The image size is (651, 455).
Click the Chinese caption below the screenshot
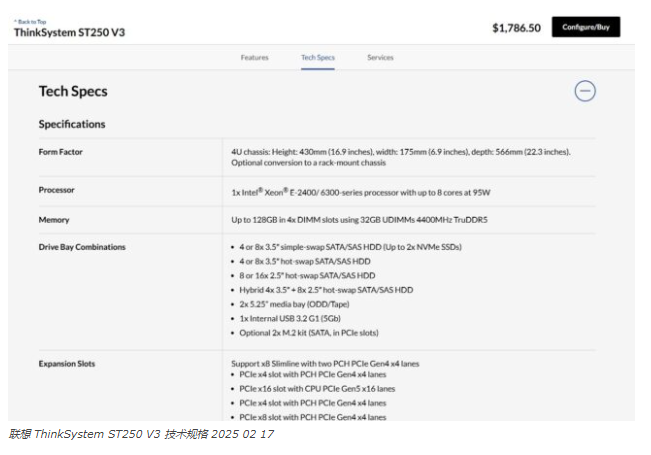pos(141,434)
